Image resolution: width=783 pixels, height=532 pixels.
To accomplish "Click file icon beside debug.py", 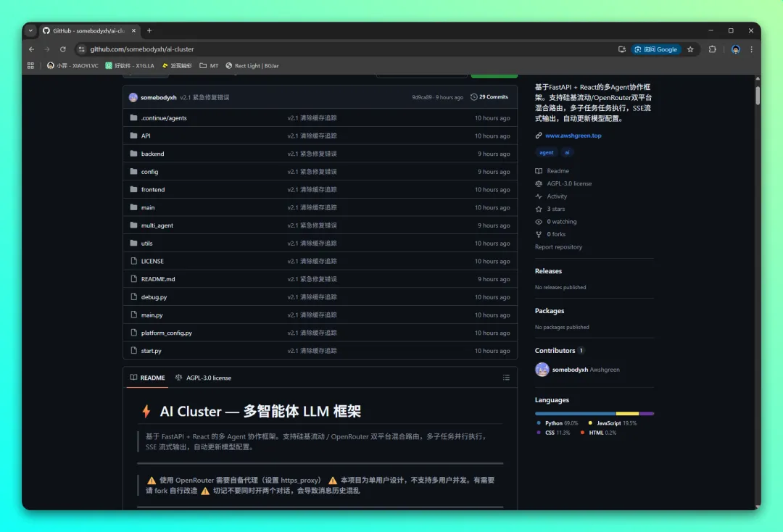I will click(x=133, y=297).
